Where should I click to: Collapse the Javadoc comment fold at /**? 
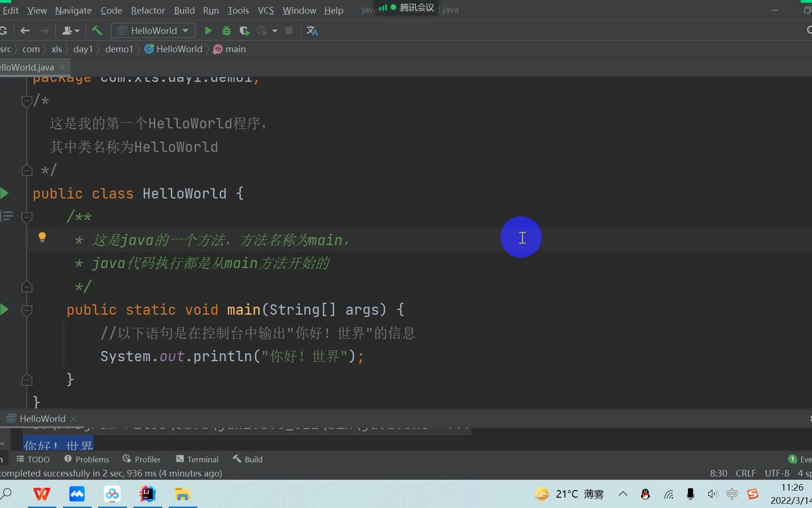point(27,217)
